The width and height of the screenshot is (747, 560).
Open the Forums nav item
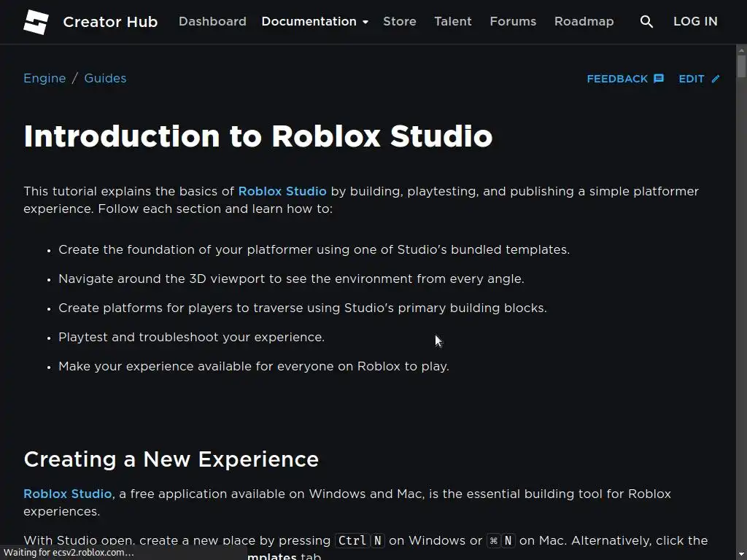point(513,21)
